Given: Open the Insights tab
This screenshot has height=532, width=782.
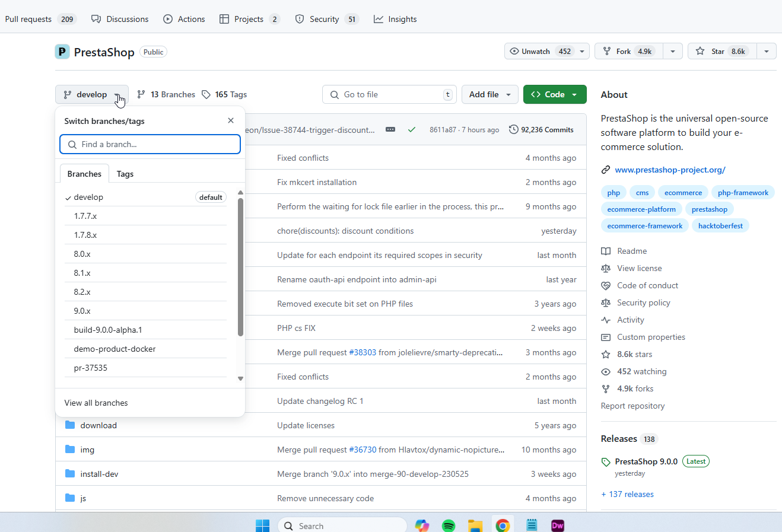Looking at the screenshot, I should point(395,19).
